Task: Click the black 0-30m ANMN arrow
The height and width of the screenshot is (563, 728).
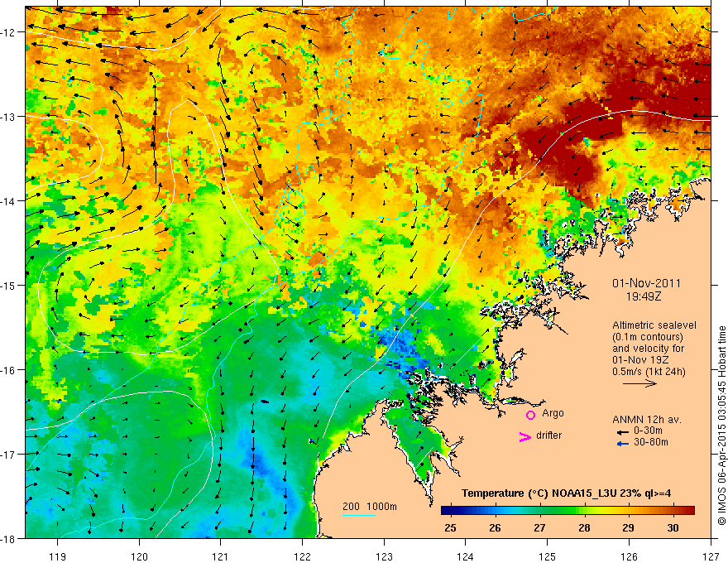Action: tap(623, 432)
